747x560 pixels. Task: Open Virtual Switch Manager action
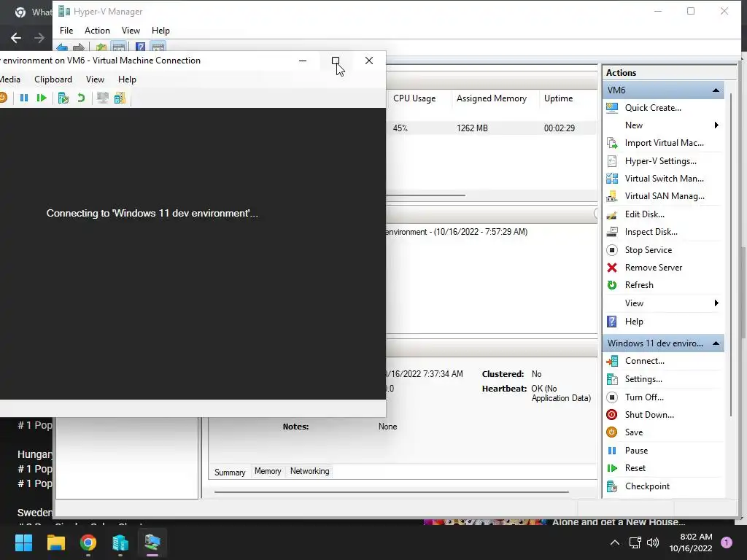click(x=664, y=179)
